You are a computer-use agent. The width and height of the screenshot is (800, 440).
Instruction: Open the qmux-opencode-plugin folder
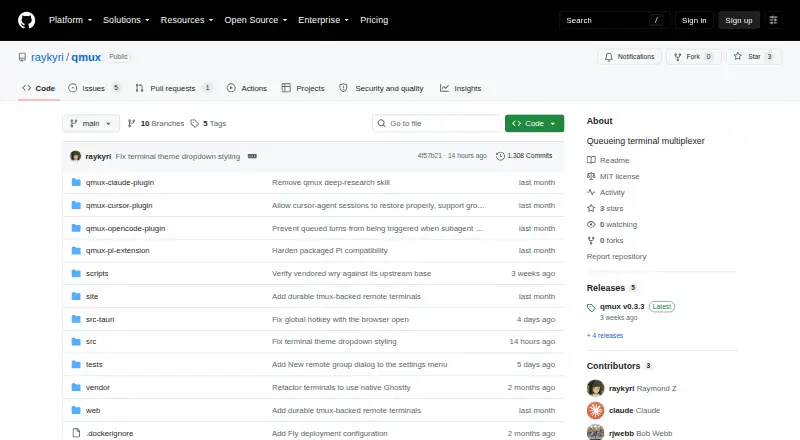tap(126, 228)
